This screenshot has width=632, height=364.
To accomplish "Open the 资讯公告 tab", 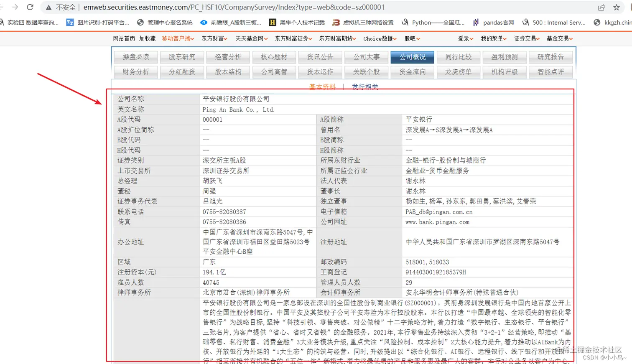I will pos(320,57).
